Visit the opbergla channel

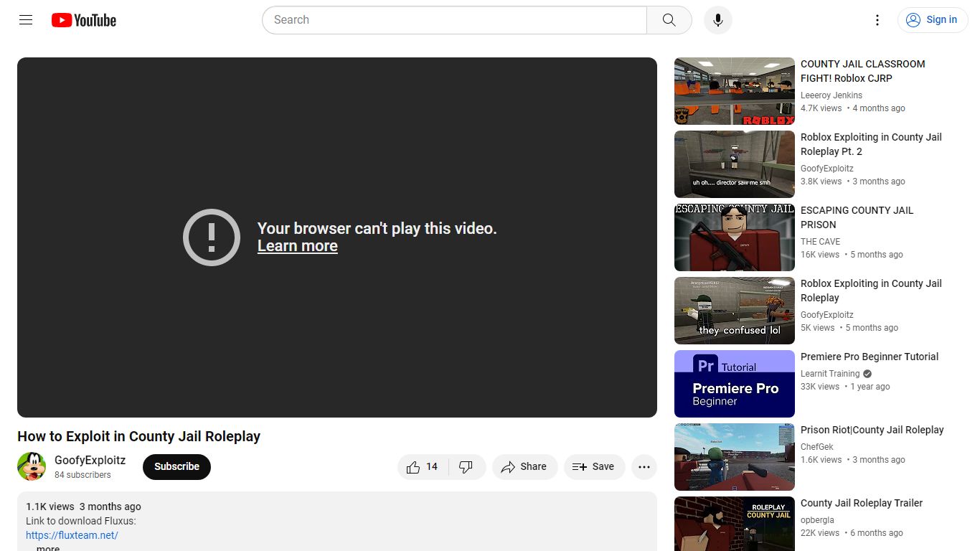tap(817, 520)
